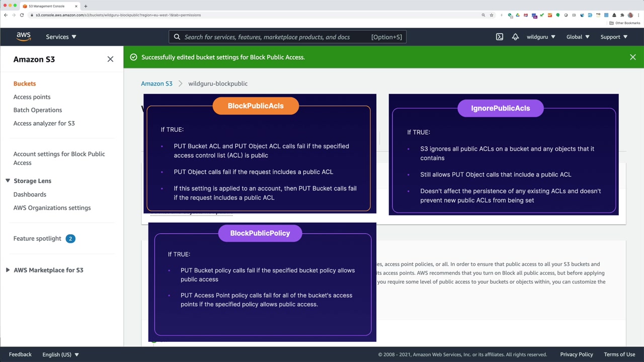The height and width of the screenshot is (362, 644).
Task: Click the browser address bar URL
Action: point(118,15)
